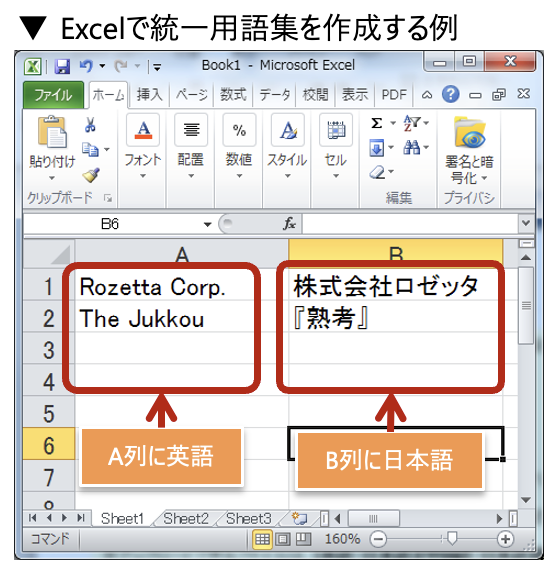Cut selection with the scissors icon
559x574 pixels.
point(90,124)
